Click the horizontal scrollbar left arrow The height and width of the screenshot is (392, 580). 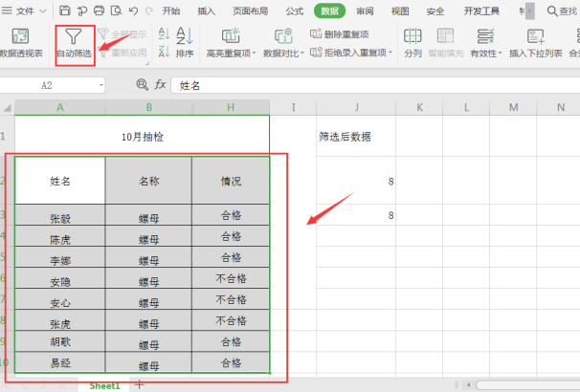(x=469, y=385)
